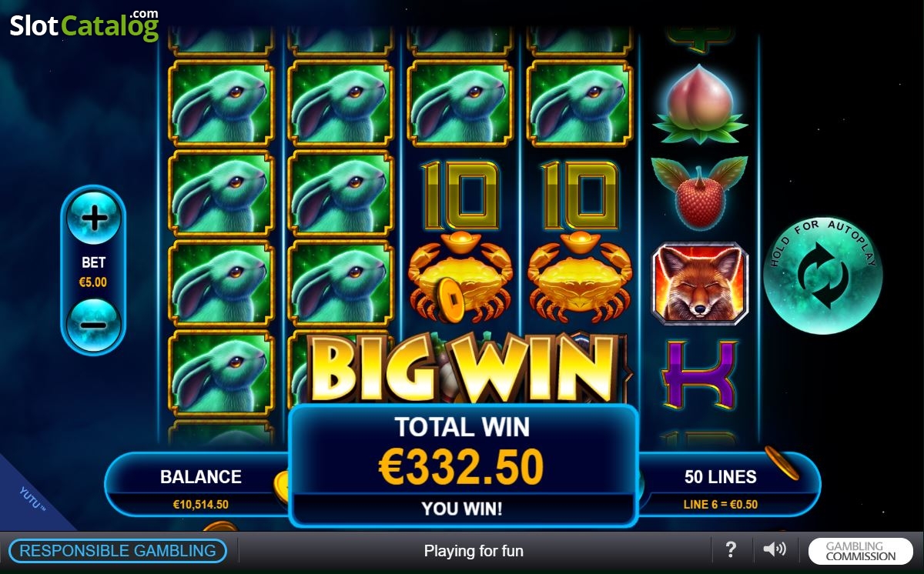Mute the game sound speaker icon
This screenshot has width=924, height=574.
tap(774, 549)
